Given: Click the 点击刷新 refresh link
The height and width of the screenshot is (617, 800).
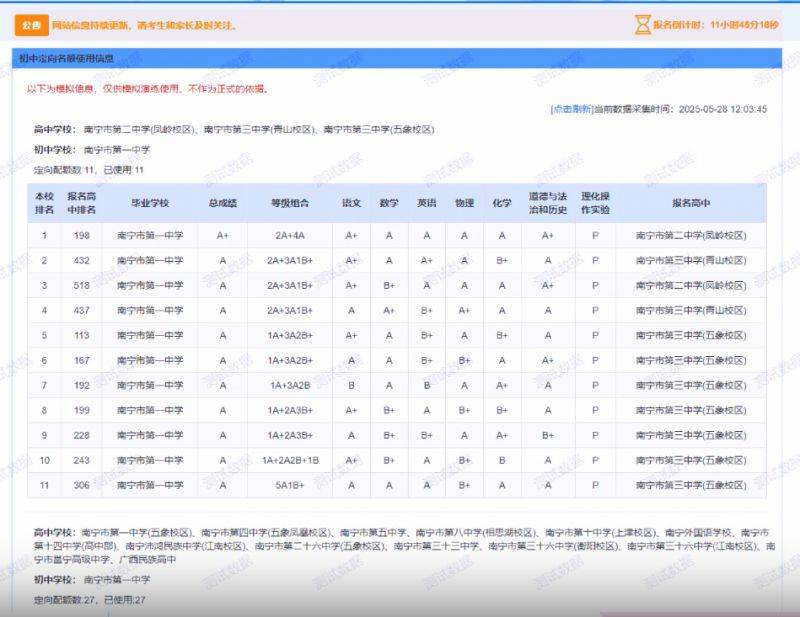Looking at the screenshot, I should pos(572,109).
